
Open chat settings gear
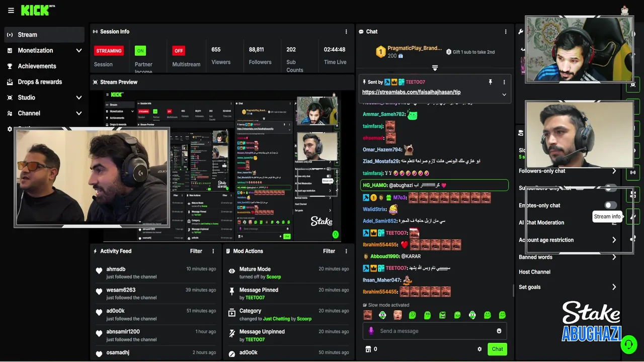(x=479, y=349)
